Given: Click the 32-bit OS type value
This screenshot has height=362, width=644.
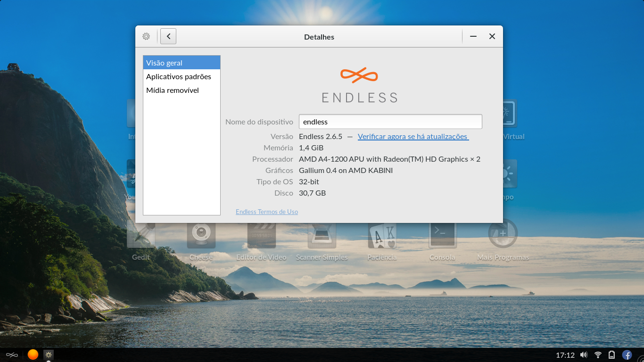Looking at the screenshot, I should tap(309, 182).
